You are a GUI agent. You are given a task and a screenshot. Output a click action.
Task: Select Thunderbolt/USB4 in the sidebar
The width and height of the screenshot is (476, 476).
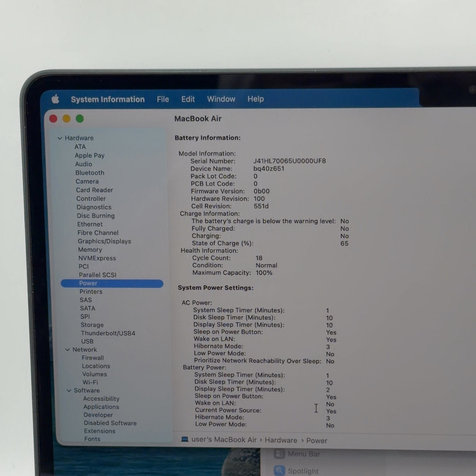click(x=108, y=333)
